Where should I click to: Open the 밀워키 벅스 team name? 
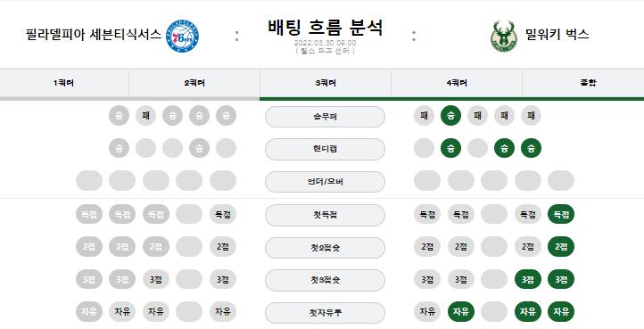pyautogui.click(x=557, y=34)
